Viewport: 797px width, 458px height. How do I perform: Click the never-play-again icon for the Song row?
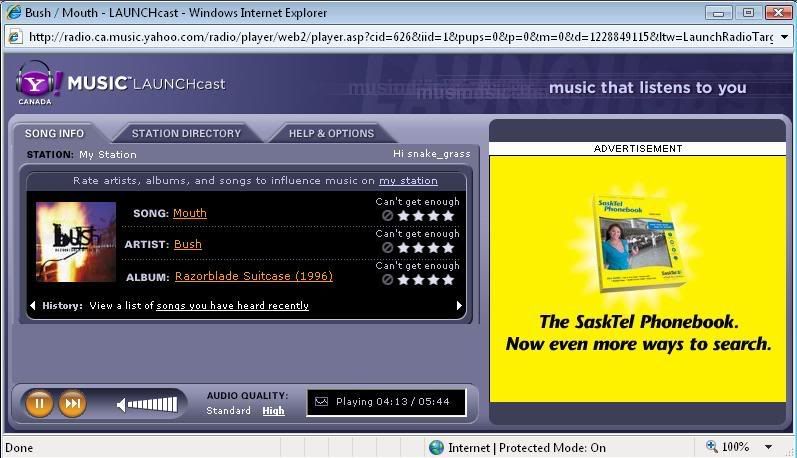coord(387,216)
